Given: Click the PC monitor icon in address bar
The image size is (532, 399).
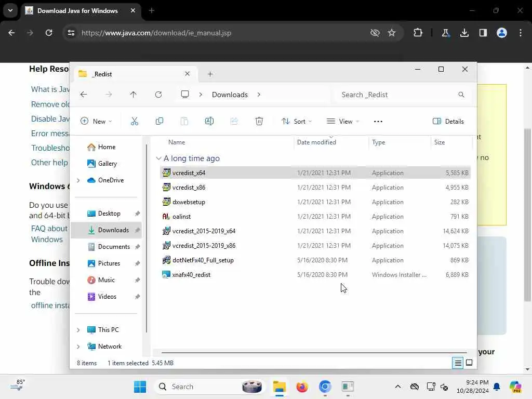Looking at the screenshot, I should [x=185, y=95].
